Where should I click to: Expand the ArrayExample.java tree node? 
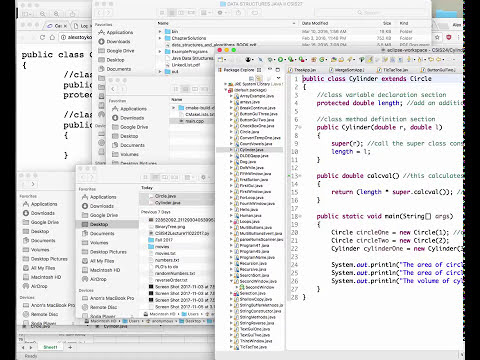[x=231, y=96]
